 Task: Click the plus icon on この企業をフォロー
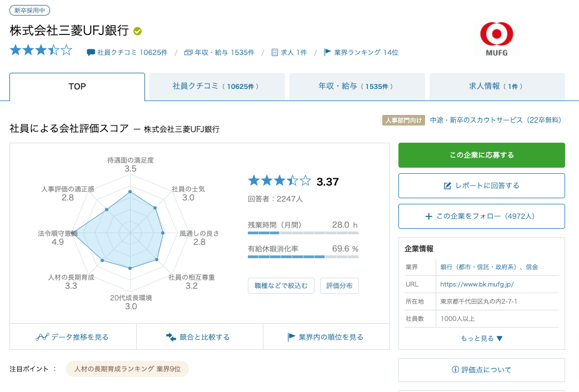pos(428,217)
